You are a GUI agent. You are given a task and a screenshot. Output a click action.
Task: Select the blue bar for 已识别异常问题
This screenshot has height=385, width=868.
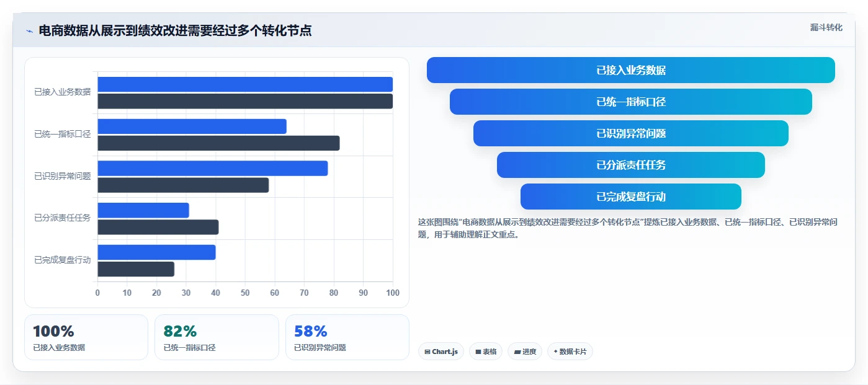pyautogui.click(x=213, y=169)
